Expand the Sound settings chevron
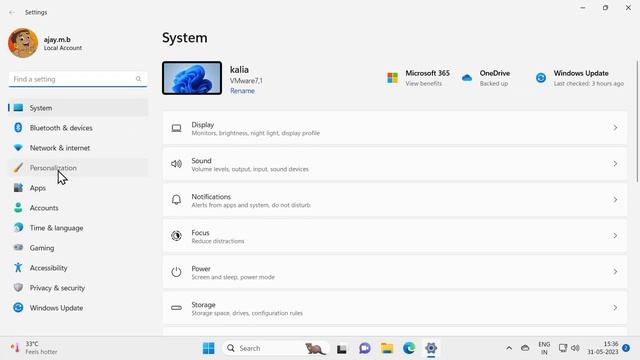The width and height of the screenshot is (640, 360). 615,164
